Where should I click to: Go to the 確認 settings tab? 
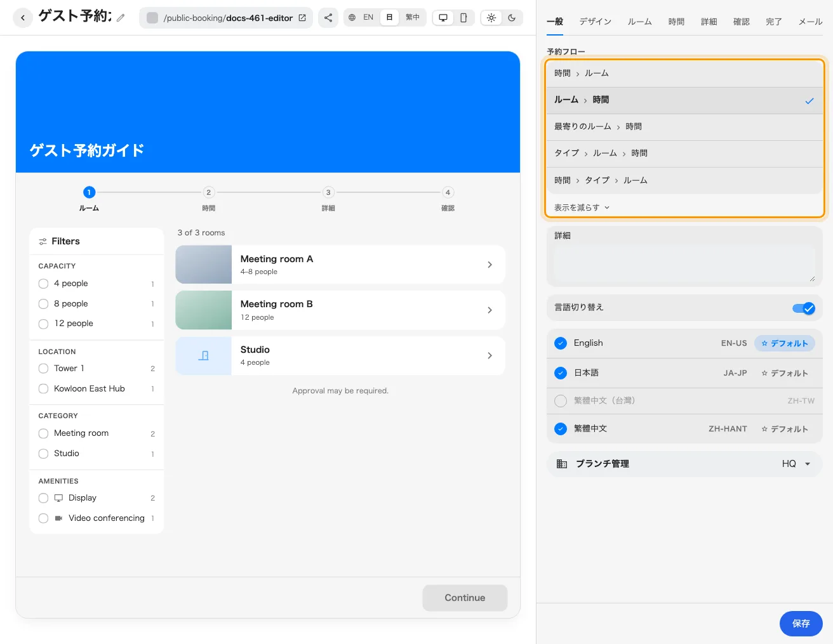742,22
